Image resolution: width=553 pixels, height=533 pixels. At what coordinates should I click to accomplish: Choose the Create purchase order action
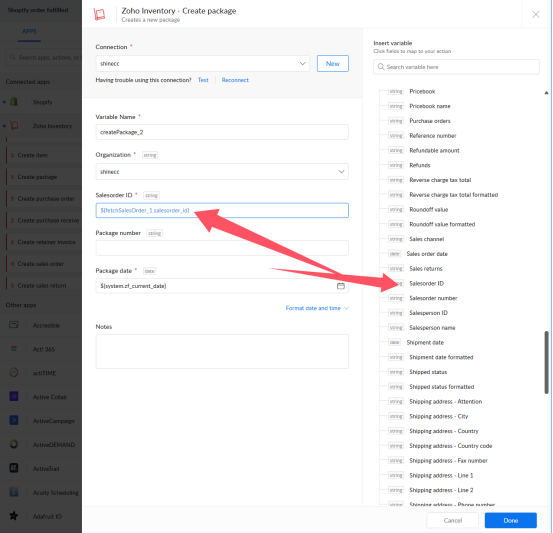[46, 199]
